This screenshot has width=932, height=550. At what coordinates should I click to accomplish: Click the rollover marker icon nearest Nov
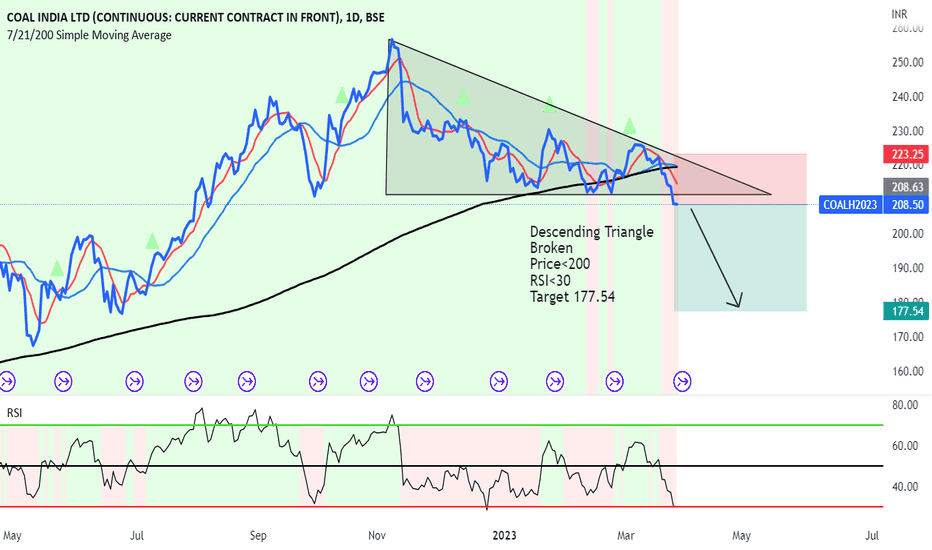(369, 381)
